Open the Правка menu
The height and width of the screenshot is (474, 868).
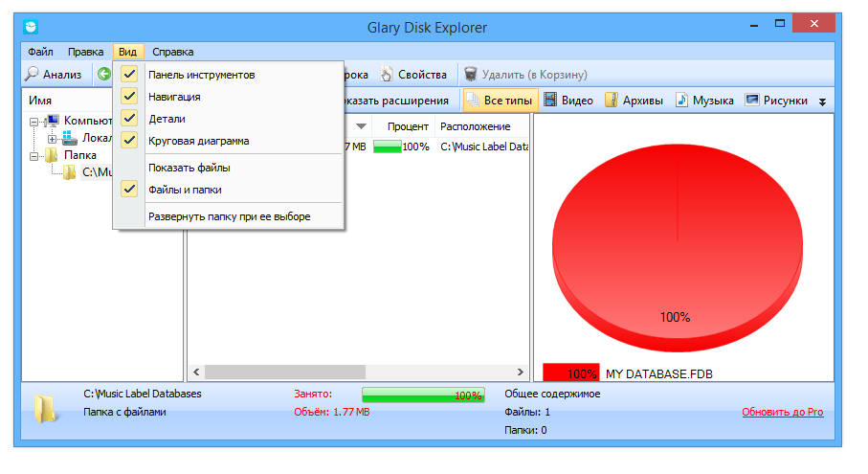[86, 52]
